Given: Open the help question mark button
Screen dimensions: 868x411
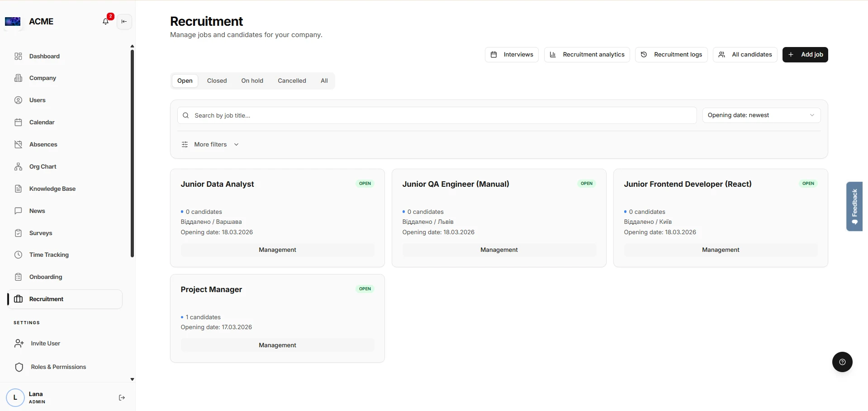Looking at the screenshot, I should tap(842, 362).
